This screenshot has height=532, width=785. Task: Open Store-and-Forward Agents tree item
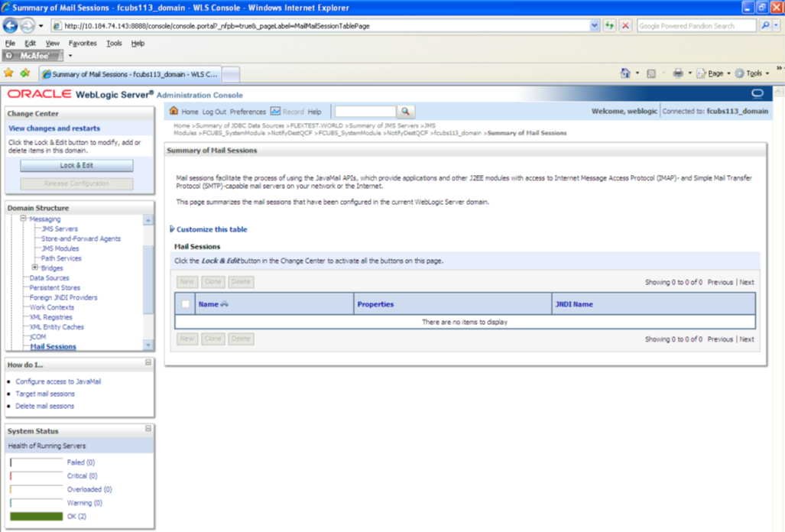pos(80,238)
